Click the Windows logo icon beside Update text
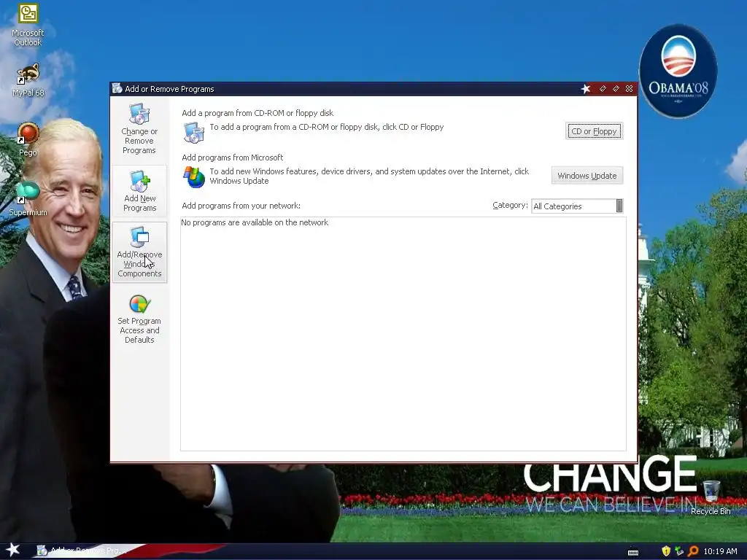This screenshot has height=560, width=747. [x=194, y=177]
